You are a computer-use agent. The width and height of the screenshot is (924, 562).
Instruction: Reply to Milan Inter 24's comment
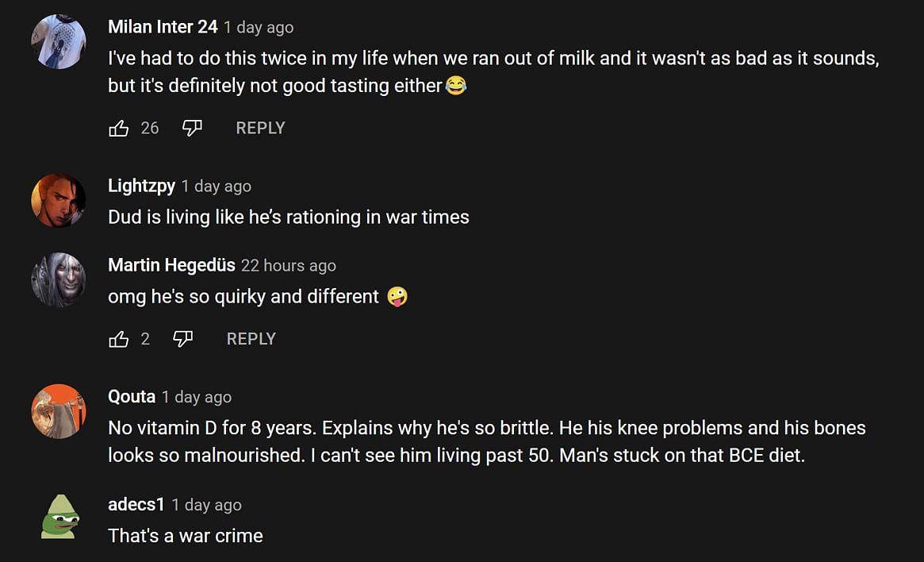260,129
